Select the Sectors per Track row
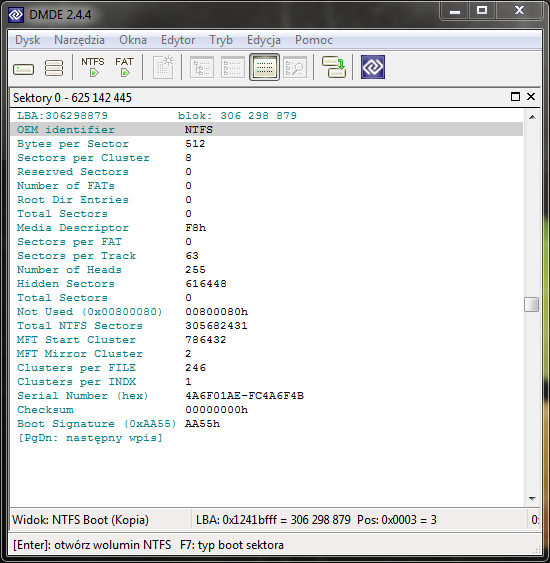Image resolution: width=550 pixels, height=563 pixels. coord(266,256)
